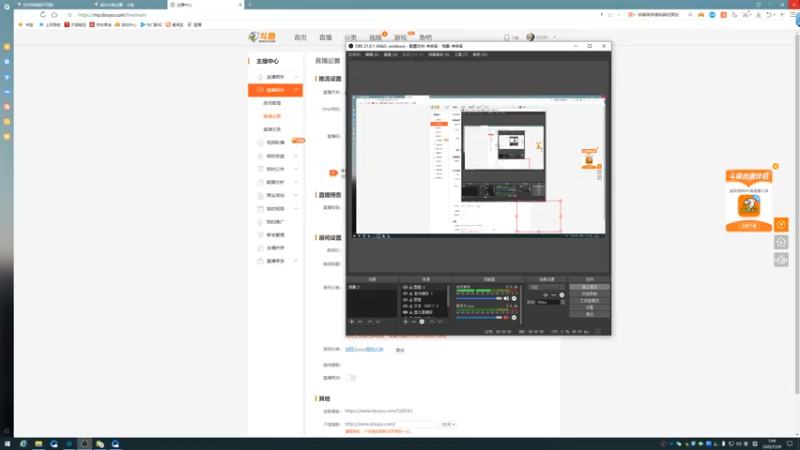Open source properties gear in OBS sources toolbar

pos(422,322)
